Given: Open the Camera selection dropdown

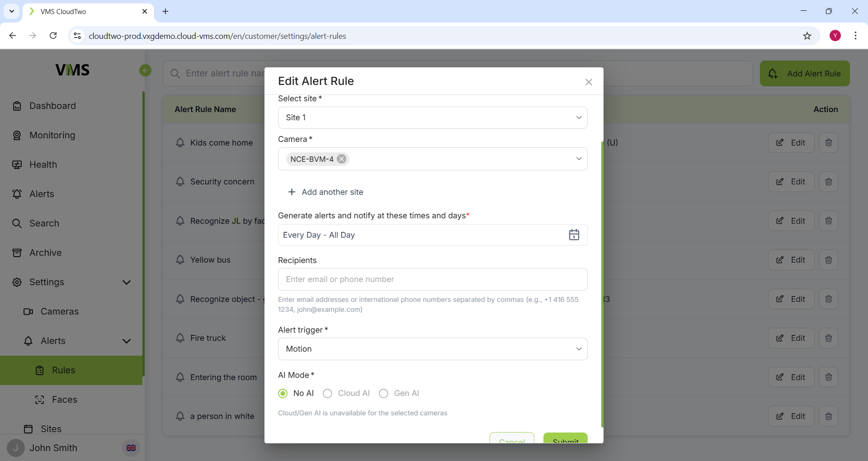Looking at the screenshot, I should (x=578, y=159).
